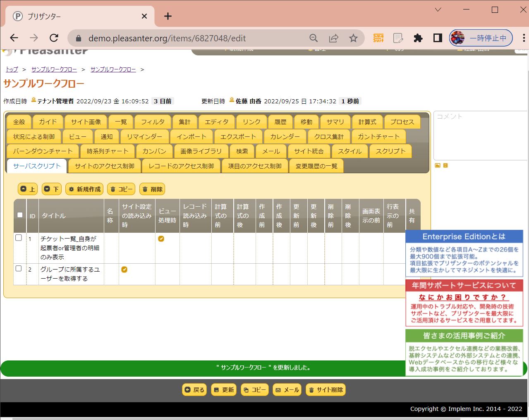Screen dimensions: 529x420
Task: Click the browser back arrow
Action: [14, 38]
